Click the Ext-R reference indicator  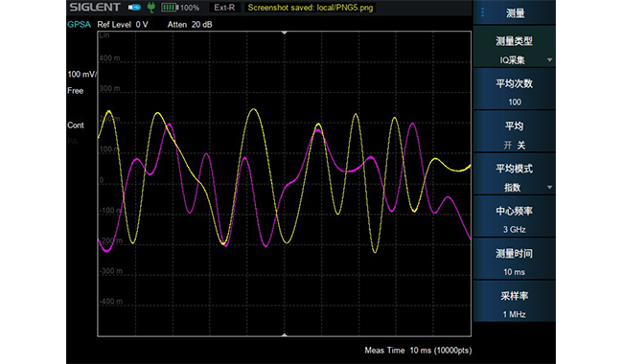pos(224,7)
